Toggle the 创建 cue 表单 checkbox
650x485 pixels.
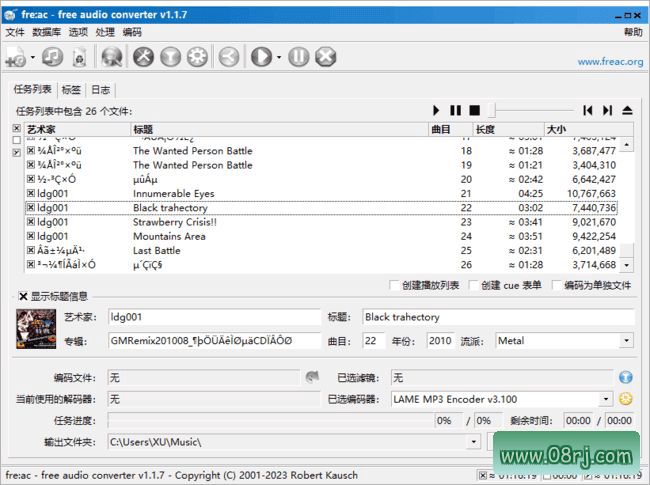pos(473,285)
